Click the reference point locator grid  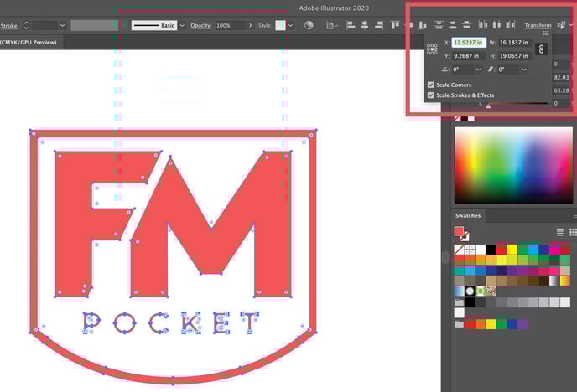point(432,49)
